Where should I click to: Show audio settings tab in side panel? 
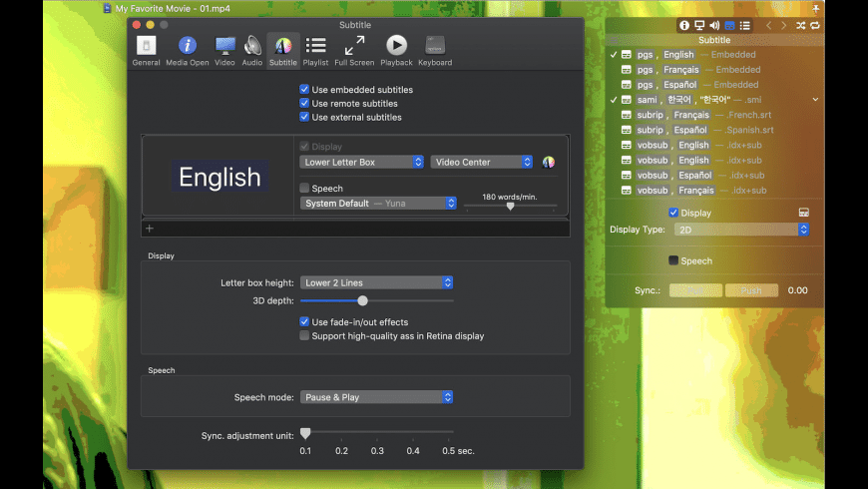(714, 26)
